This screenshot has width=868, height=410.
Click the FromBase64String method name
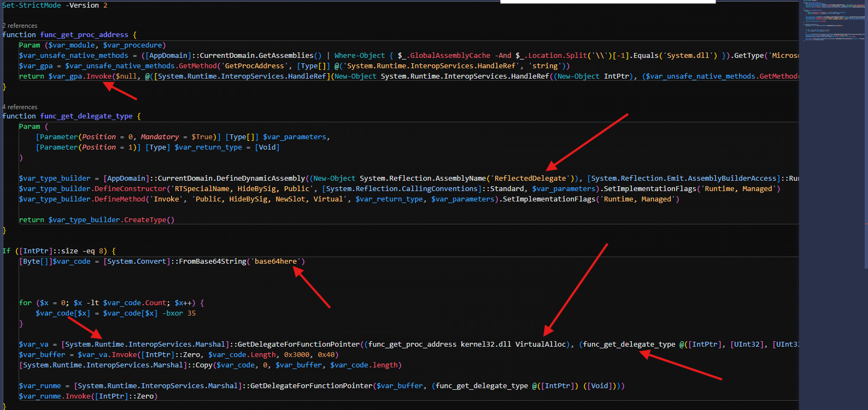coord(213,261)
